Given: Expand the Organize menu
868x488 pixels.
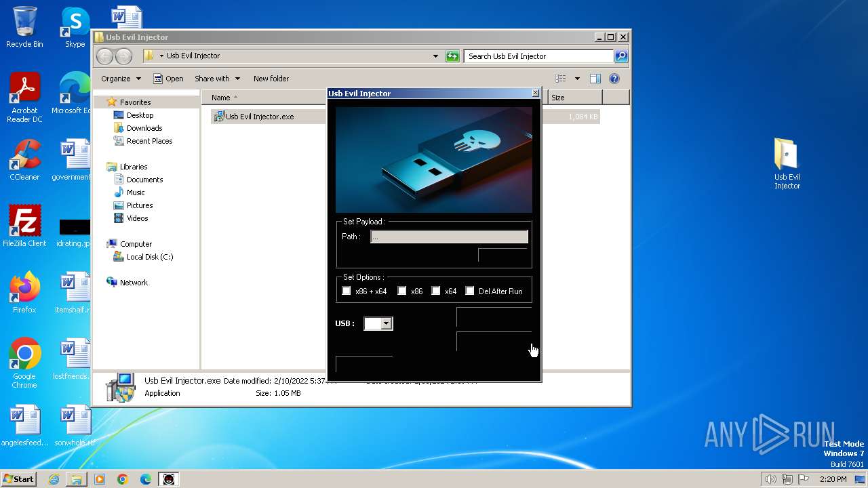Looking at the screenshot, I should 121,79.
